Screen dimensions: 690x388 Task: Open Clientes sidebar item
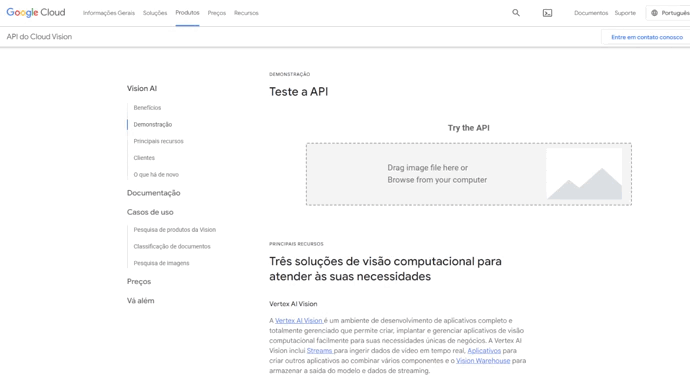(x=144, y=158)
